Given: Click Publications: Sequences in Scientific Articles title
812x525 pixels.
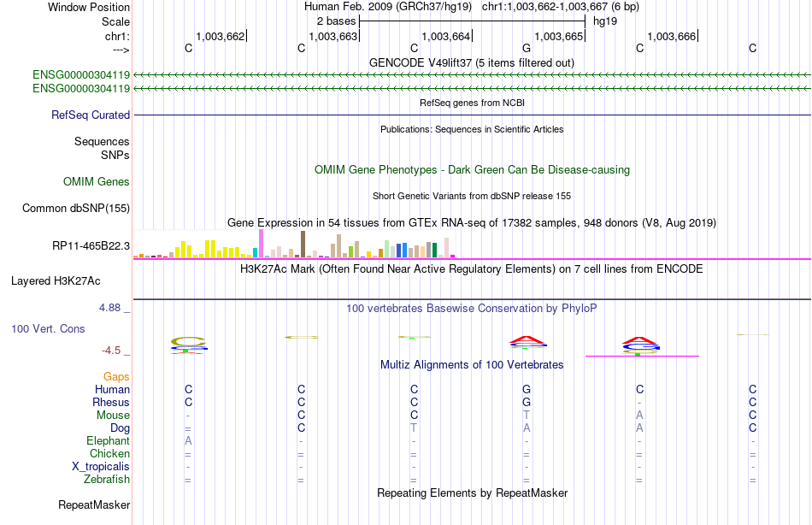Looking at the screenshot, I should coord(472,129).
